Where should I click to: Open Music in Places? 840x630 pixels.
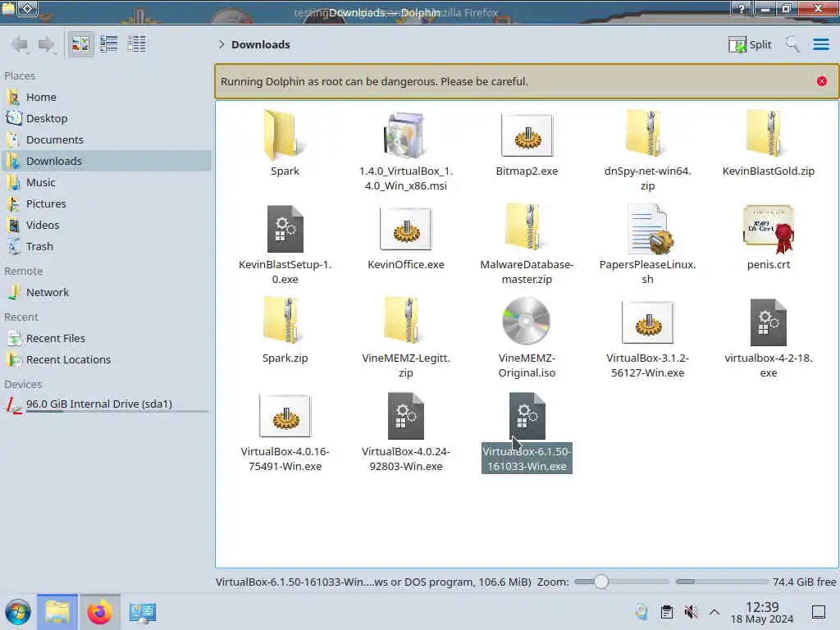tap(107, 183)
